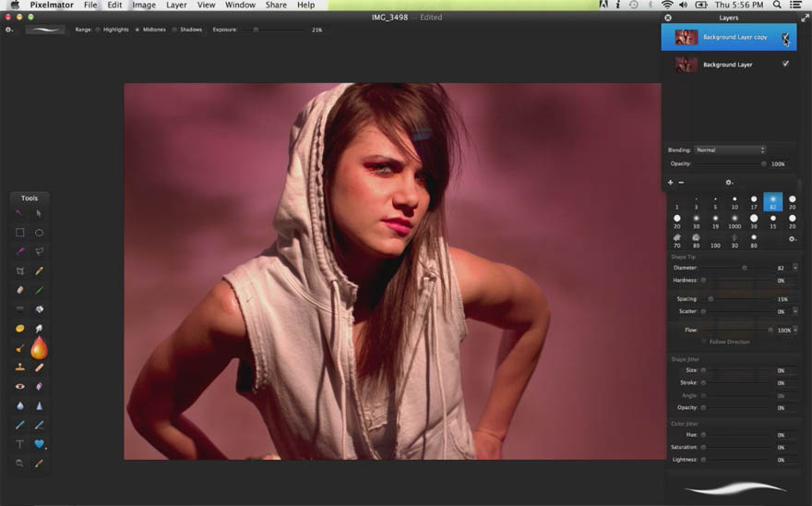Toggle Background Layer copy visibility checkbox

[x=785, y=37]
